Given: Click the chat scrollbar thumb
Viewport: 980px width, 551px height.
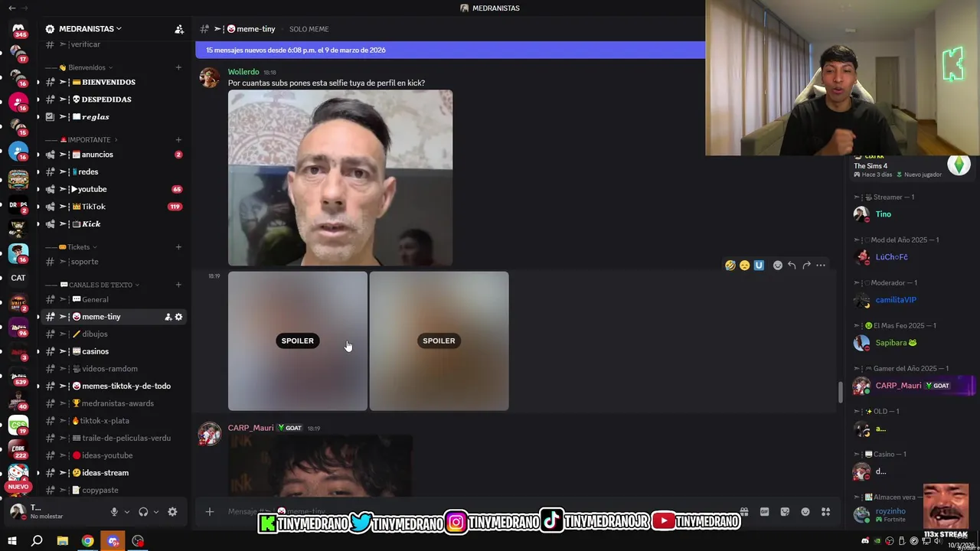Looking at the screenshot, I should [x=840, y=392].
